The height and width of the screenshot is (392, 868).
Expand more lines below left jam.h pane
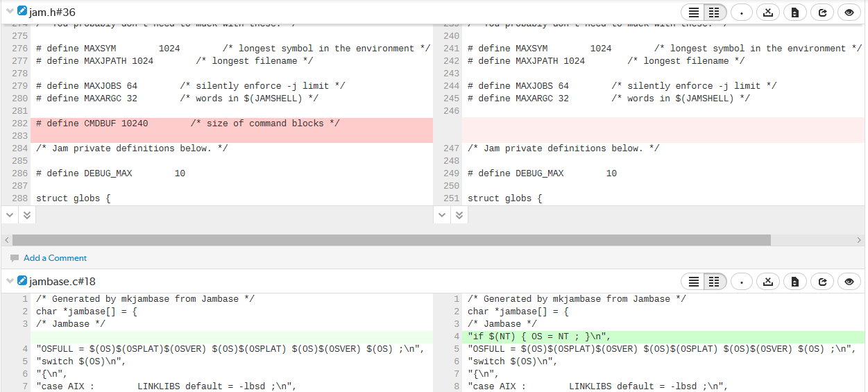(10, 215)
